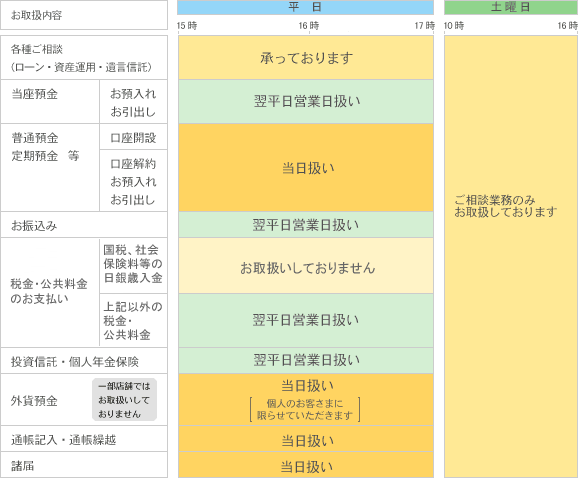
Task: Click the gray 一部店舗では note badge
Action: (125, 400)
